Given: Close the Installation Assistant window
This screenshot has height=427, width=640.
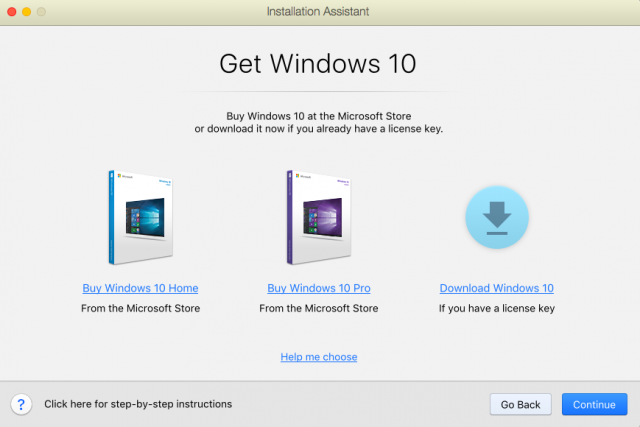Looking at the screenshot, I should 12,11.
